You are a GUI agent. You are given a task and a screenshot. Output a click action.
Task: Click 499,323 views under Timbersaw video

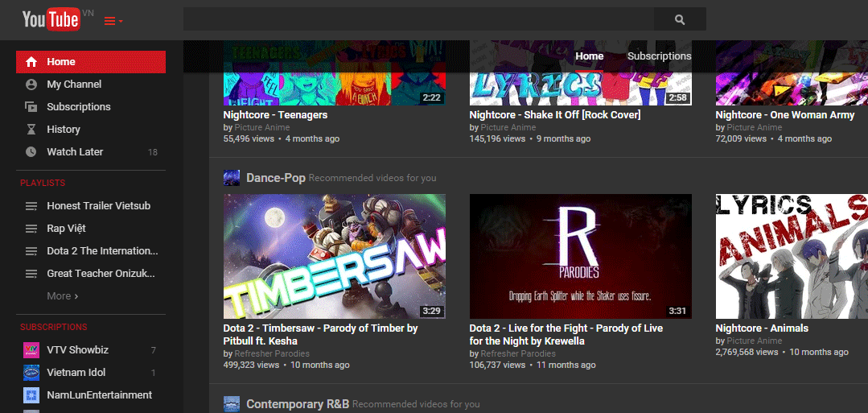pyautogui.click(x=251, y=365)
